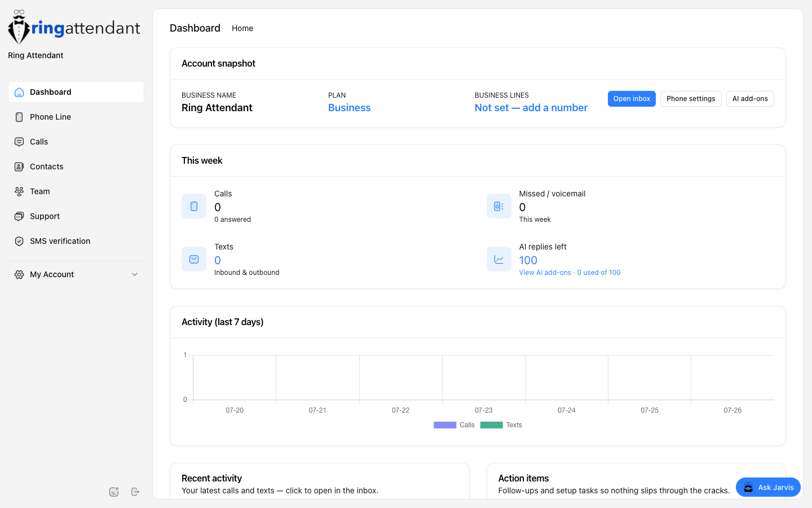Viewport: 812px width, 508px height.
Task: Click the Team people icon
Action: tap(19, 191)
